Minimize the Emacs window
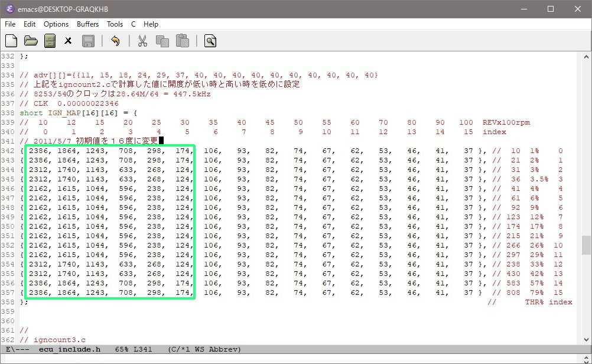 tap(524, 9)
